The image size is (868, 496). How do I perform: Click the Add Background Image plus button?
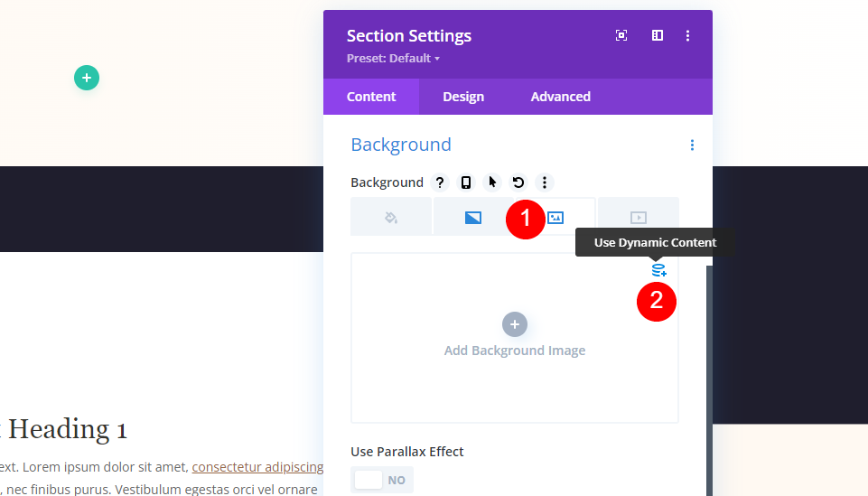coord(515,324)
